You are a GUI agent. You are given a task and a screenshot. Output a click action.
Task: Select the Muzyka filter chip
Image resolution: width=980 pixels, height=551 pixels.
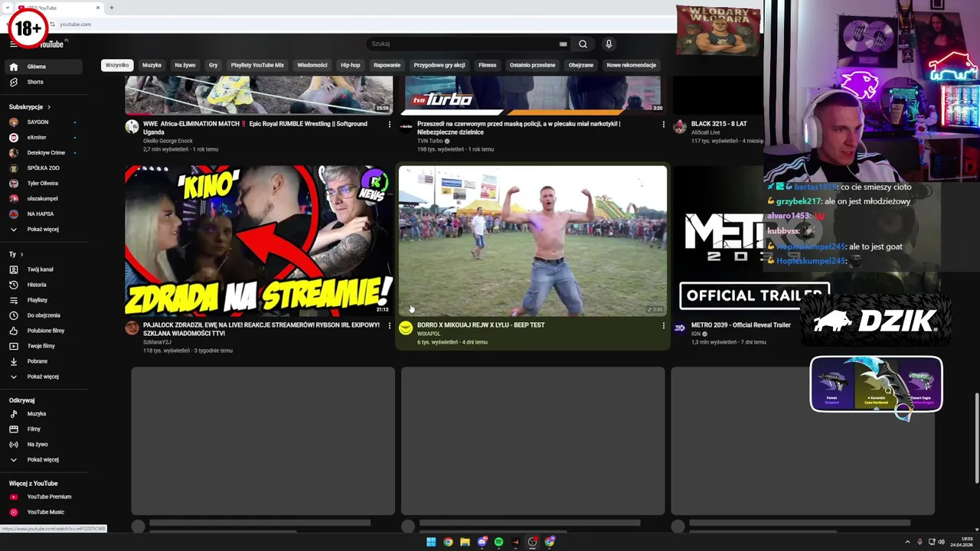tap(152, 65)
